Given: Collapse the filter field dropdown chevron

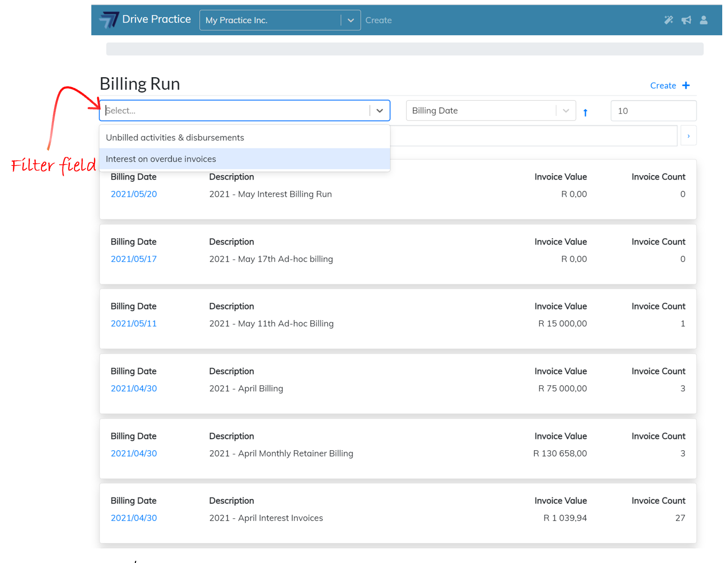Looking at the screenshot, I should pos(379,111).
